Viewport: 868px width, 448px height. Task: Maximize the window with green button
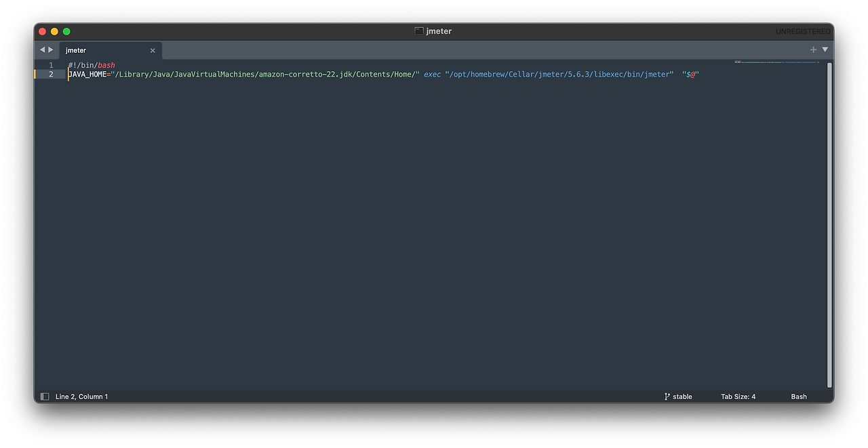66,31
